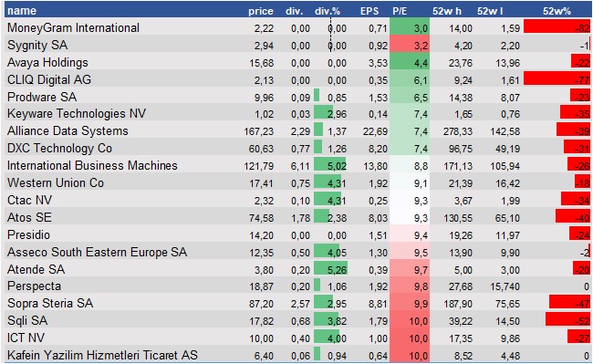Screen dimensions: 593x364
Task: Select the Atos SE row name
Action: (29, 217)
